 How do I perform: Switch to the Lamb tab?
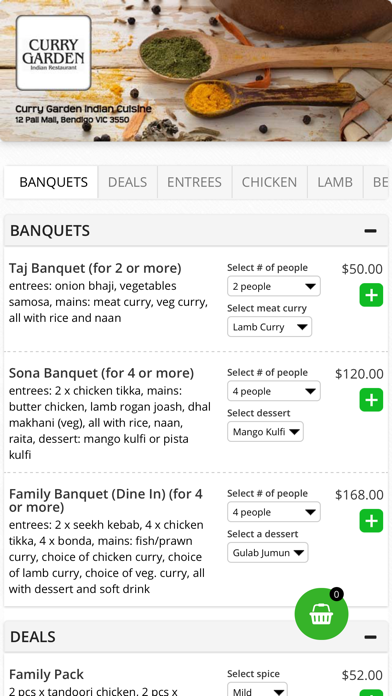pyautogui.click(x=335, y=182)
